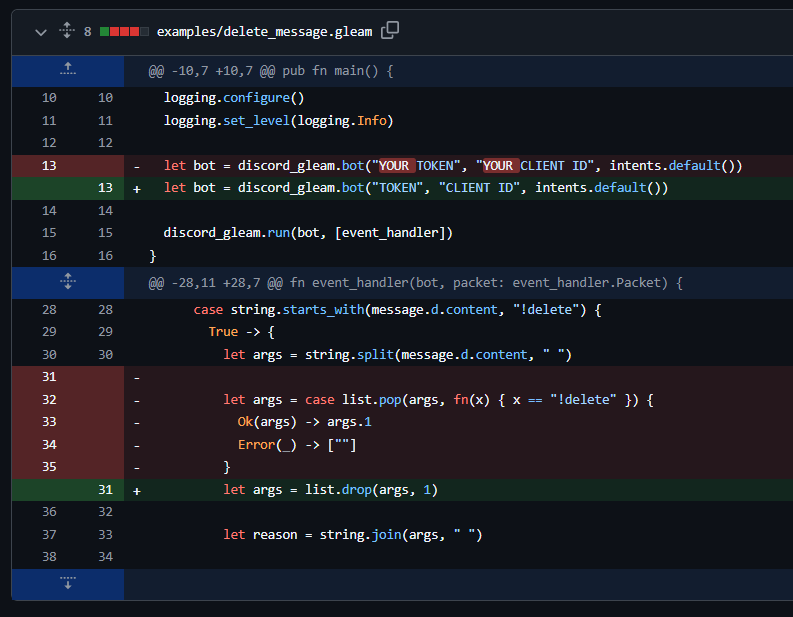Viewport: 793px width, 617px height.
Task: Select hunk header '@@ -10,7 +10,7 @@ pub fn main()'
Action: pos(271,71)
